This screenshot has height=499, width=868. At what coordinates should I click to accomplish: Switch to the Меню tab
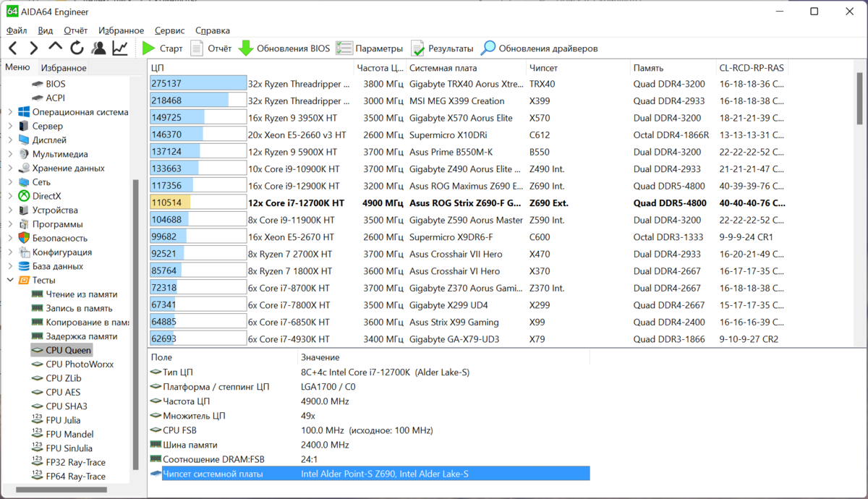17,67
